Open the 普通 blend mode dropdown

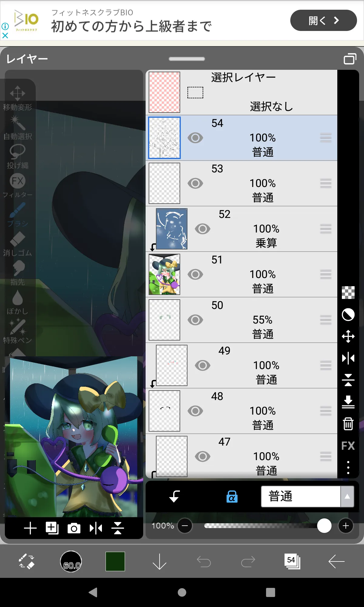tap(301, 497)
